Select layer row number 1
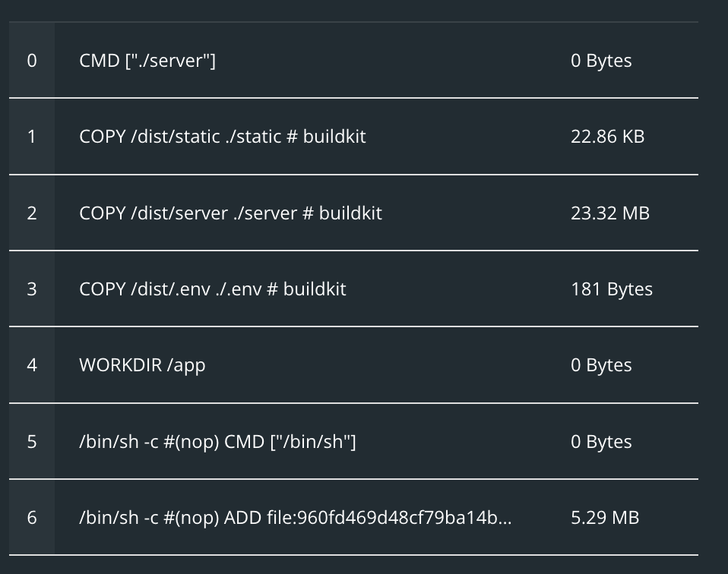728x574 pixels. click(x=32, y=137)
